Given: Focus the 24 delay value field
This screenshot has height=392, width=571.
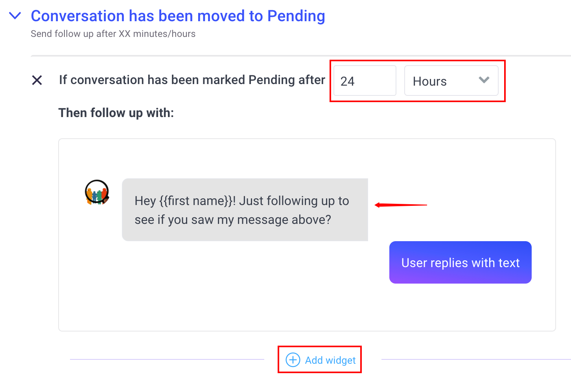Looking at the screenshot, I should [365, 81].
